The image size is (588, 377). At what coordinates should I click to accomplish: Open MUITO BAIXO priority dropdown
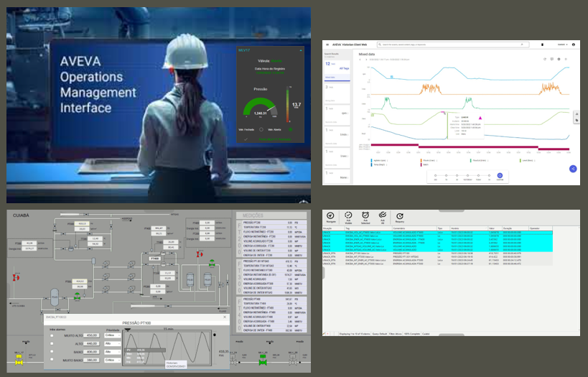[x=113, y=360]
